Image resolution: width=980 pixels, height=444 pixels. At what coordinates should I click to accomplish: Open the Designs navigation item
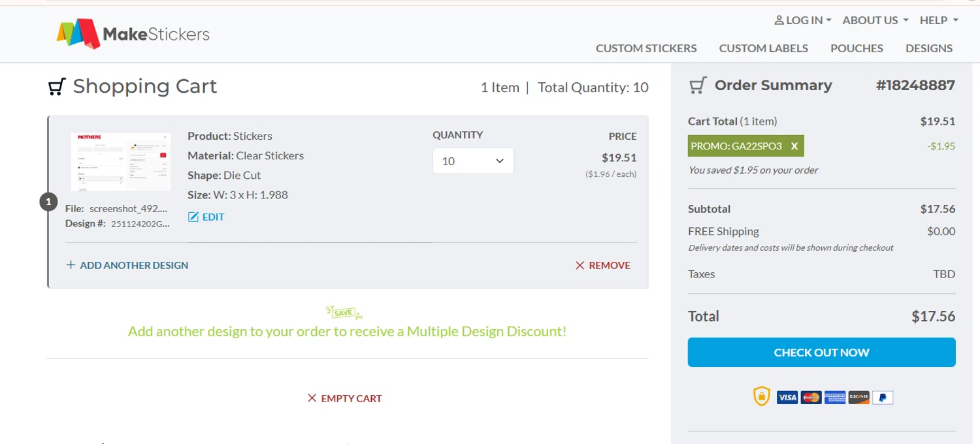coord(928,48)
